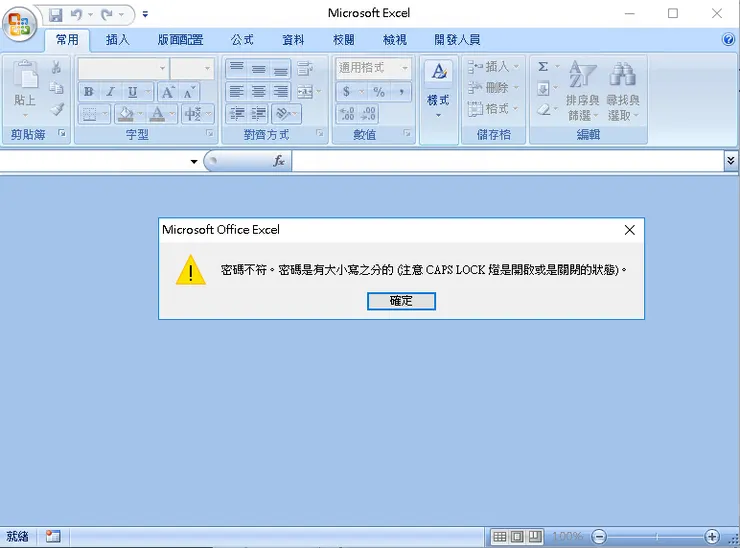Click the zoom slider track
740x548 pixels.
[x=656, y=537]
